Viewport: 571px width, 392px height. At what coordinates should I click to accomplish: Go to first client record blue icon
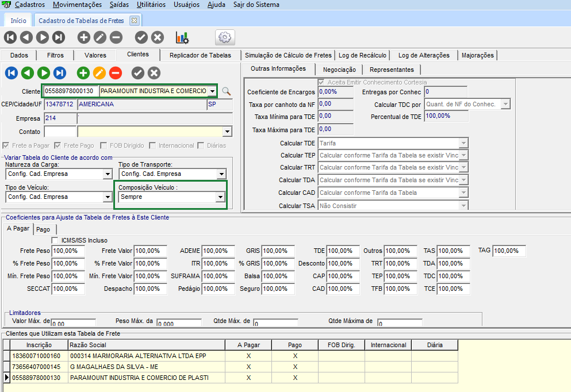(x=12, y=73)
